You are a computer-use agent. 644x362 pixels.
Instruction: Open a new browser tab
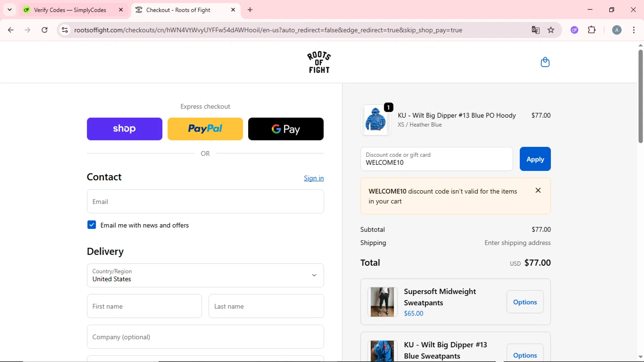click(x=250, y=10)
